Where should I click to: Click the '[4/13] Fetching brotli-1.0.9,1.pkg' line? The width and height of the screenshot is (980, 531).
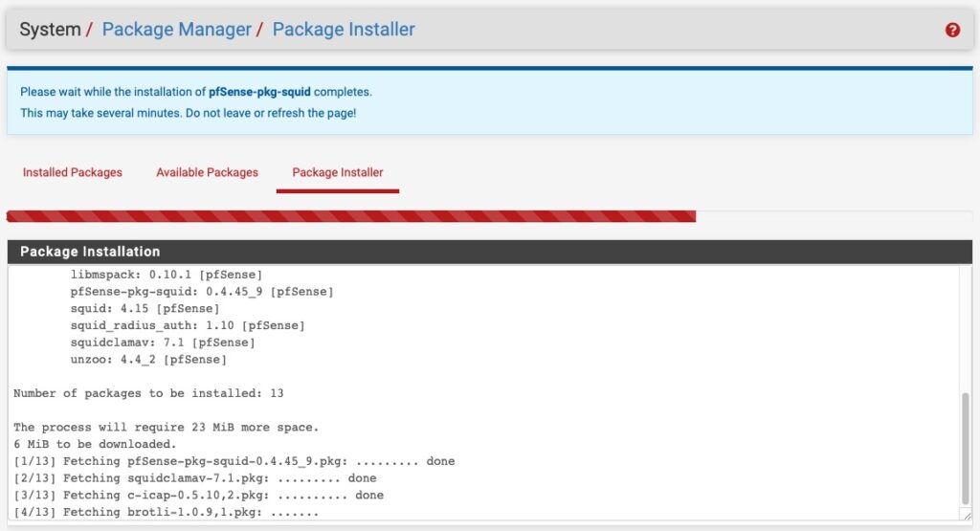(x=167, y=512)
